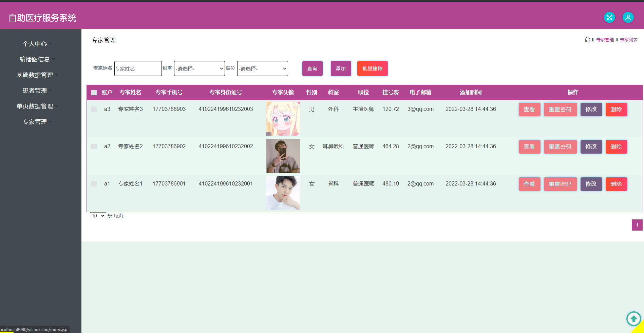
Task: Click 重置密码 for expert 专家姓名2
Action: (x=560, y=146)
